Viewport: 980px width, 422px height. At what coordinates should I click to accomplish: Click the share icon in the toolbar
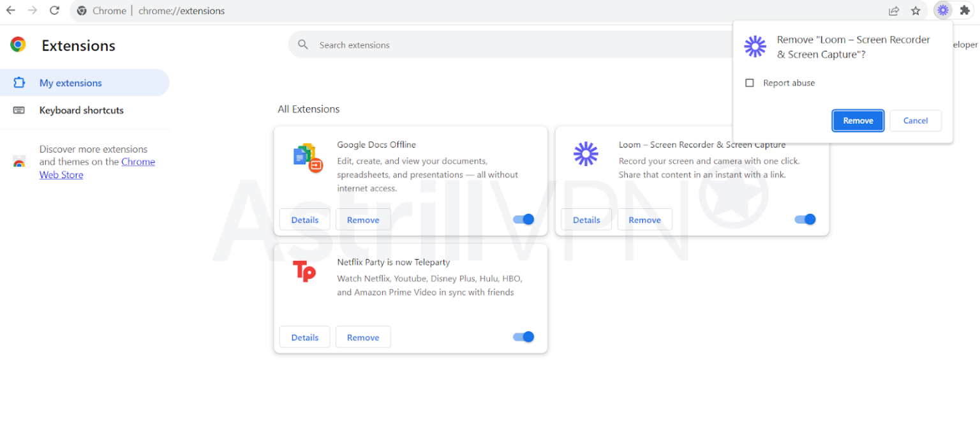tap(893, 10)
